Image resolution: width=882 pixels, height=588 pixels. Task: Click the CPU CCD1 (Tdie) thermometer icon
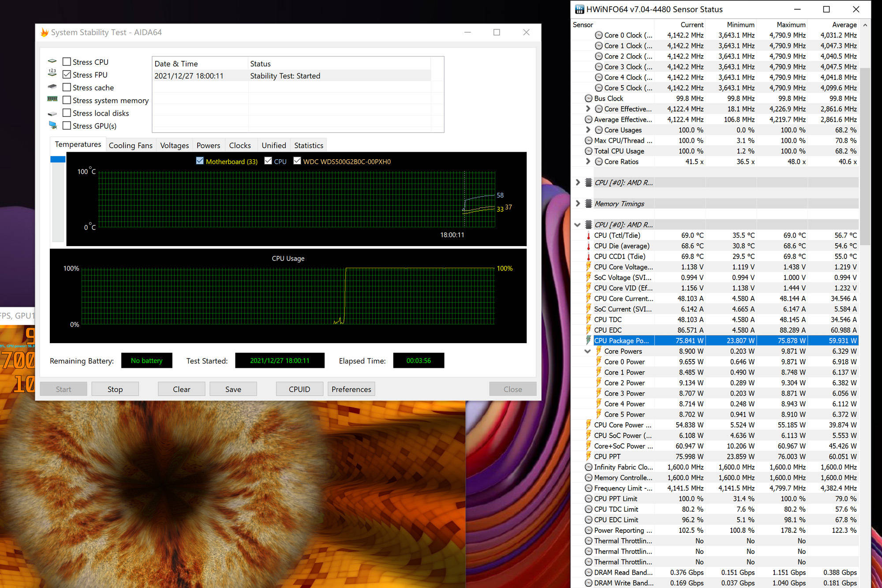pos(588,257)
